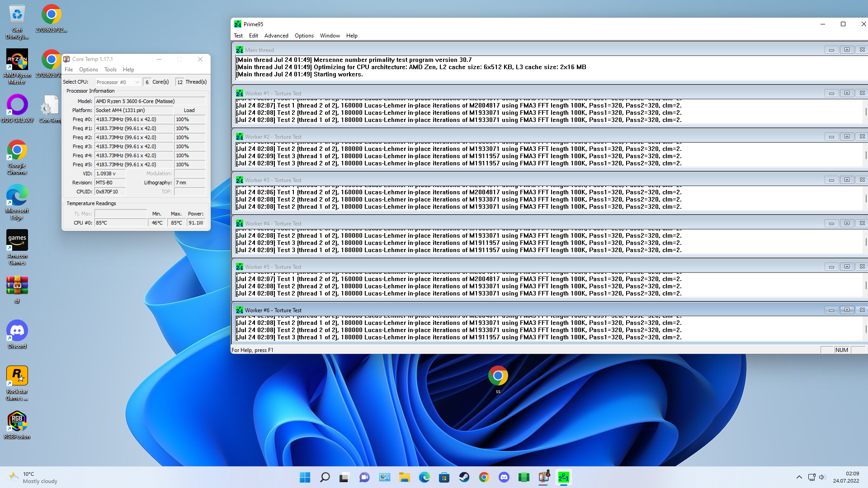Click the NUM indicator in Prime95 status bar
This screenshot has height=488, width=868.
point(842,350)
